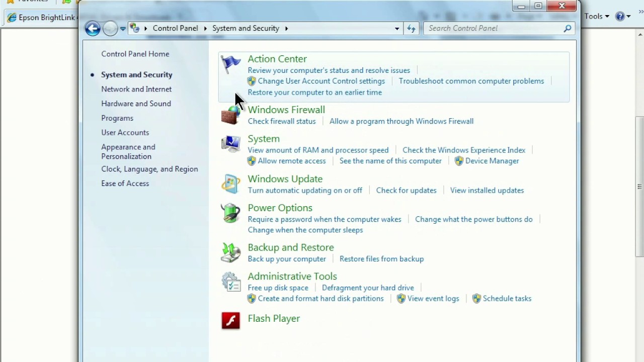Click Change when the computer sleeps

coord(305,230)
